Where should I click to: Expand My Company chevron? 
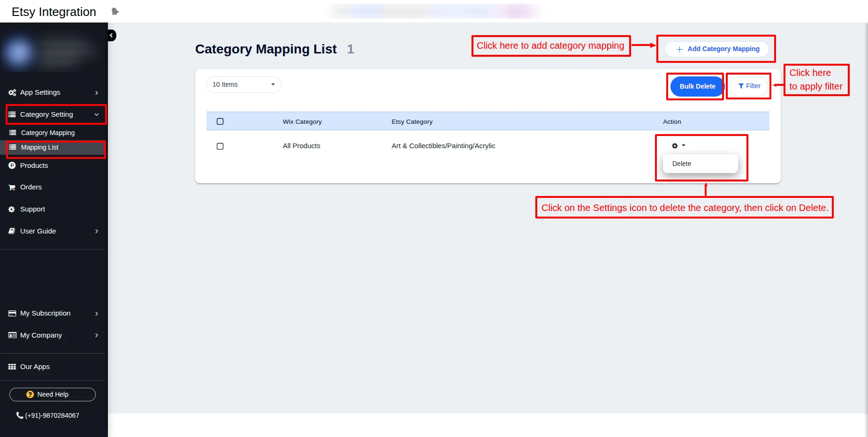point(97,335)
